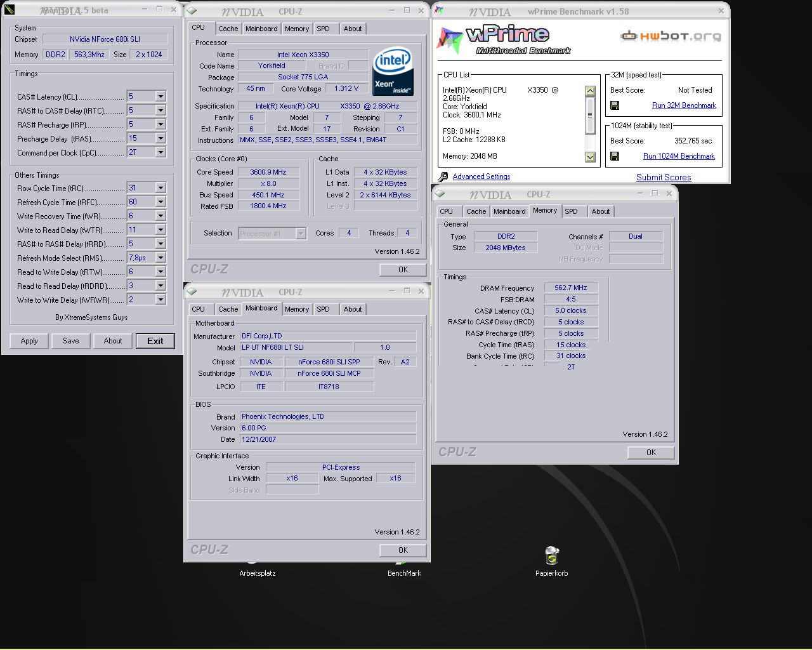Click the DRAM Frequency value 562.7 MHz
The height and width of the screenshot is (650, 812).
[x=571, y=288]
